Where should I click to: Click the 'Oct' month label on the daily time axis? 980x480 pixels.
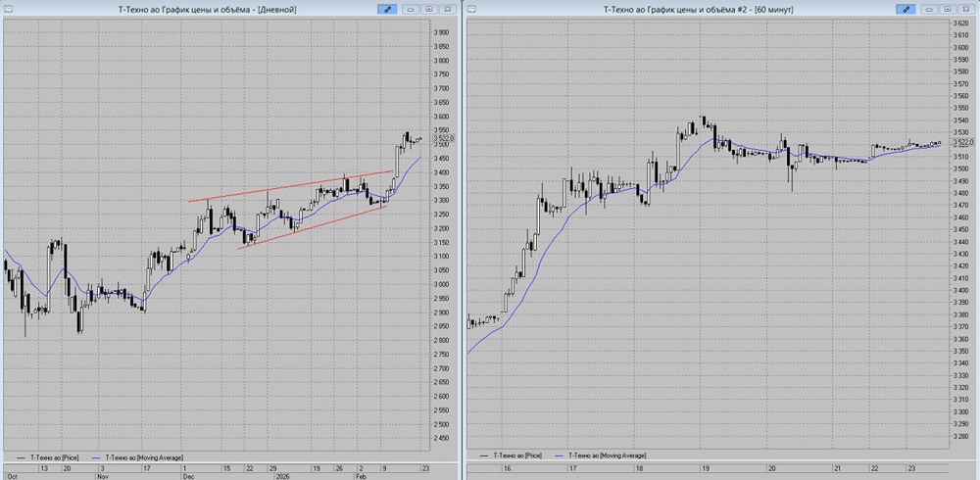[11, 475]
